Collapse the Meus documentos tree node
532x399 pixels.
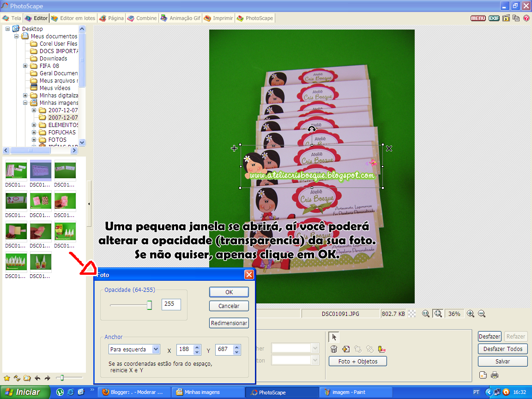click(16, 36)
